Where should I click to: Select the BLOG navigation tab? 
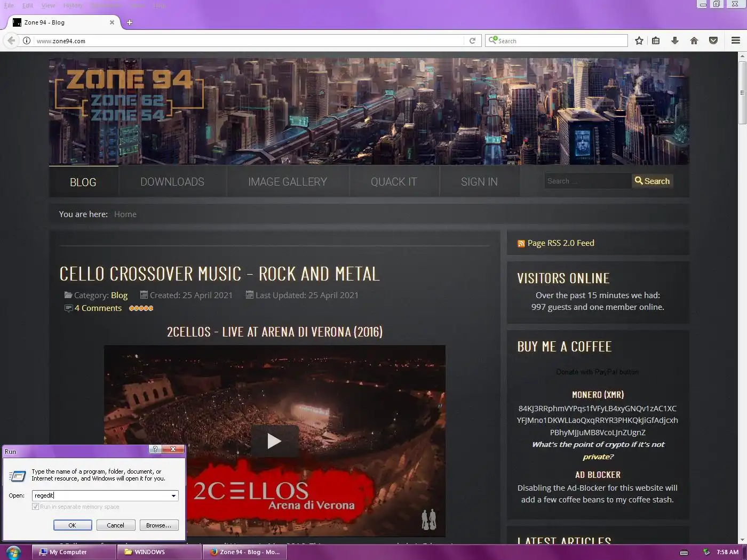pyautogui.click(x=83, y=182)
